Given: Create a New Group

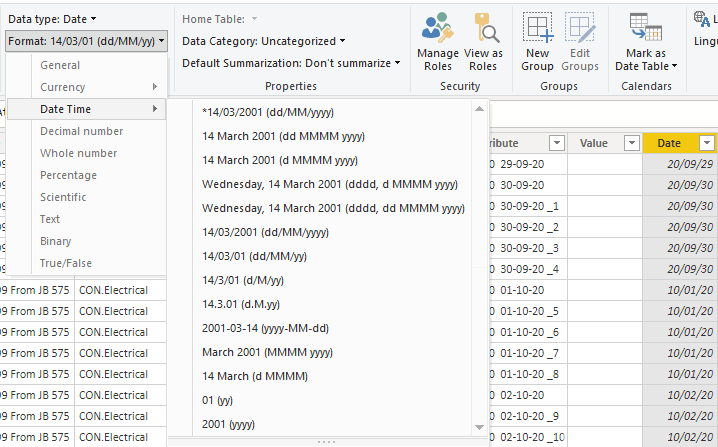Looking at the screenshot, I should (537, 42).
